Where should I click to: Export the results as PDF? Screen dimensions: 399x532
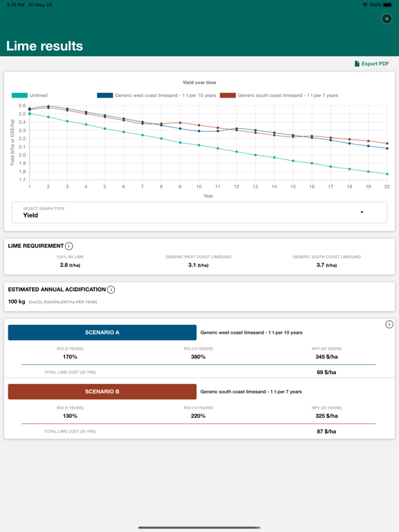(x=371, y=64)
